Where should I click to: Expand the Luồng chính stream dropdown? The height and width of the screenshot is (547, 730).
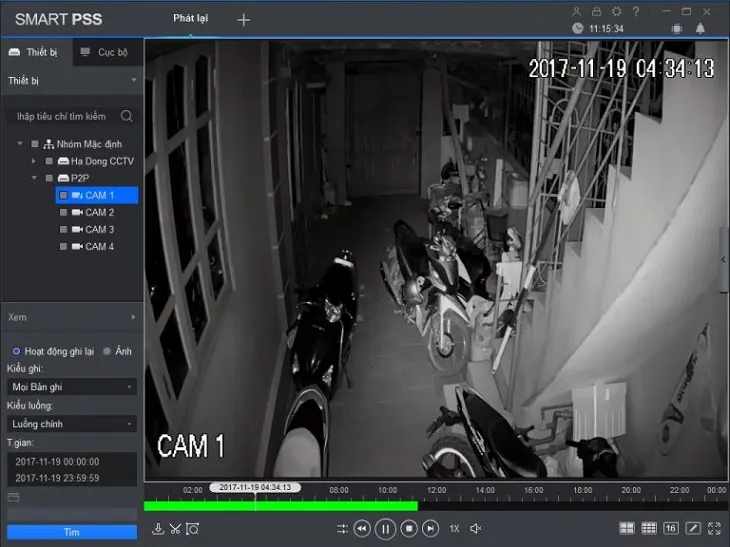point(72,424)
